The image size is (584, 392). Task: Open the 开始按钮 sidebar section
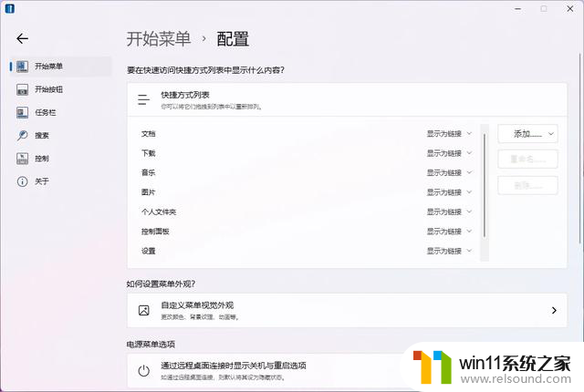tap(61, 89)
